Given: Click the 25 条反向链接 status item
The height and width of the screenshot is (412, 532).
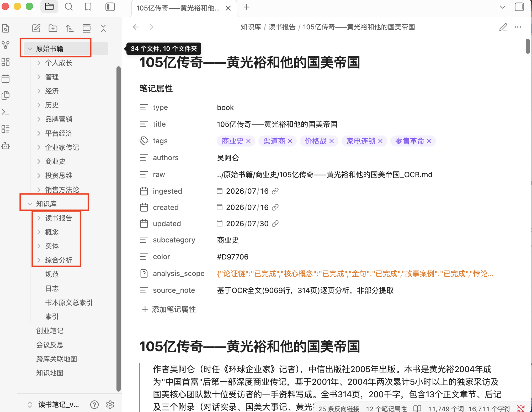Looking at the screenshot, I should pyautogui.click(x=339, y=409).
